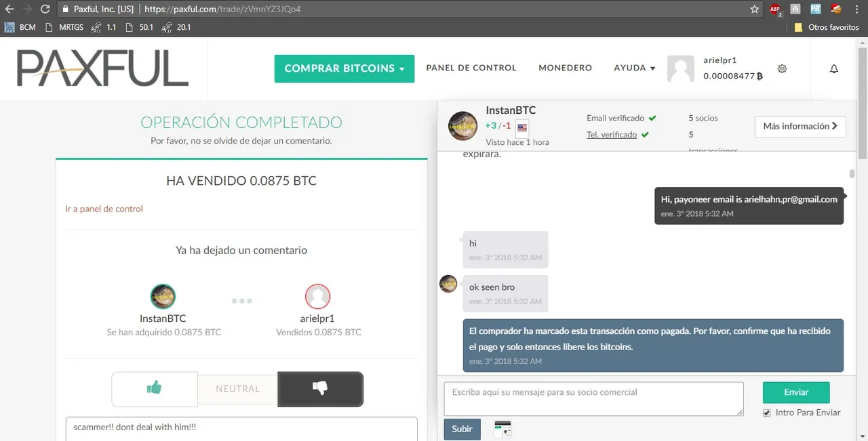Screen dimensions: 868x441
Task: Open the 50.1 bookmark
Action: point(140,27)
